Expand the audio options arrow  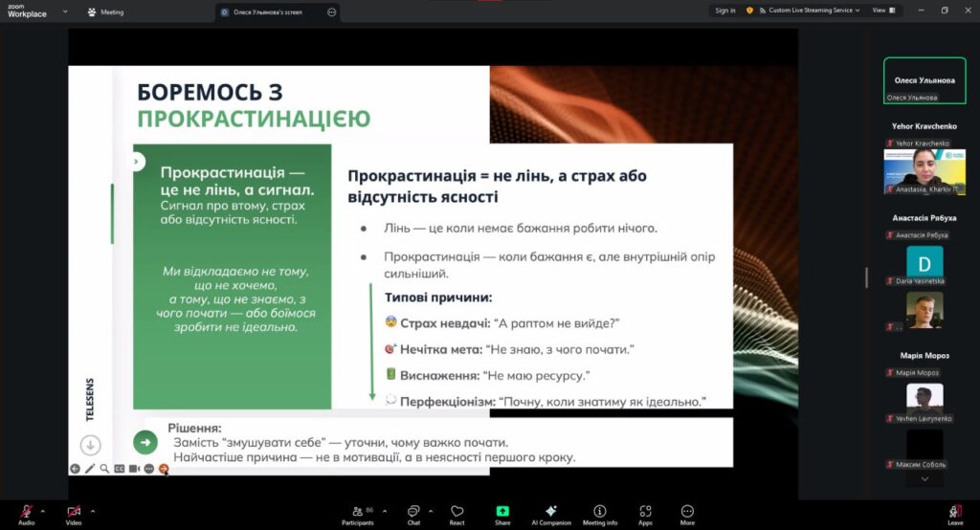[42, 510]
